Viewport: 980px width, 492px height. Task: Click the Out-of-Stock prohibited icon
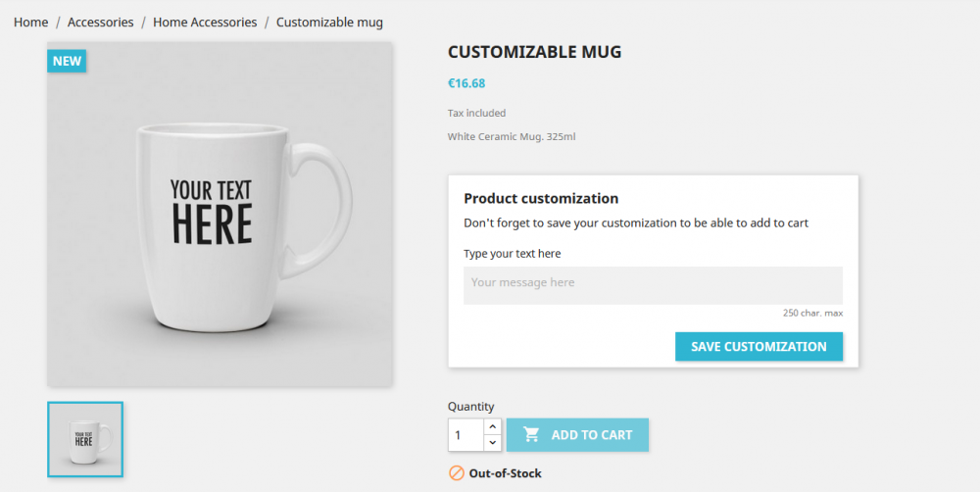[x=457, y=473]
